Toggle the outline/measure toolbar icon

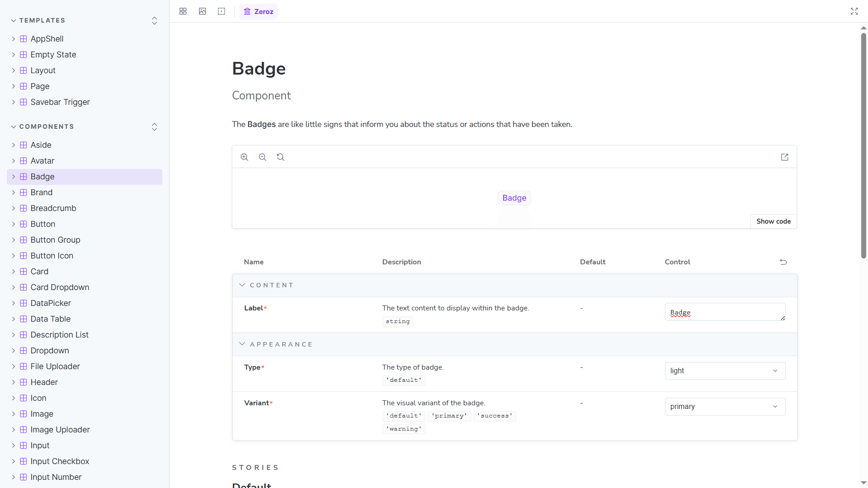point(222,11)
